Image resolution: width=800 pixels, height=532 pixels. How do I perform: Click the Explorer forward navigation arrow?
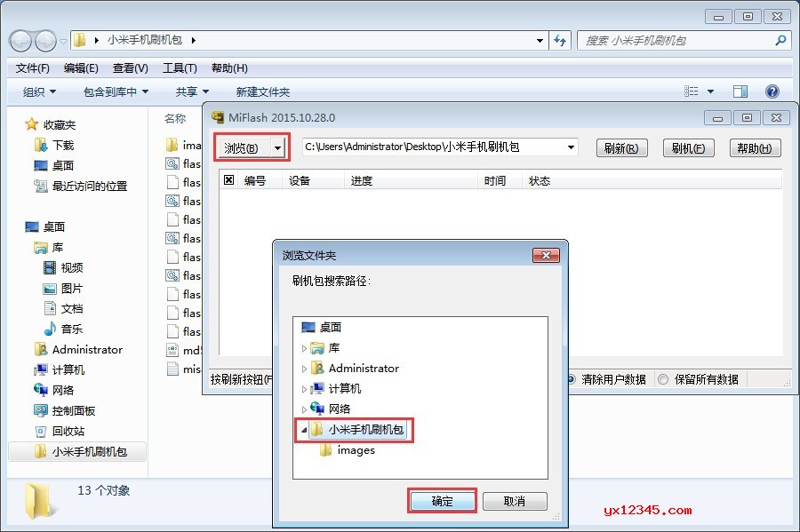[x=46, y=41]
